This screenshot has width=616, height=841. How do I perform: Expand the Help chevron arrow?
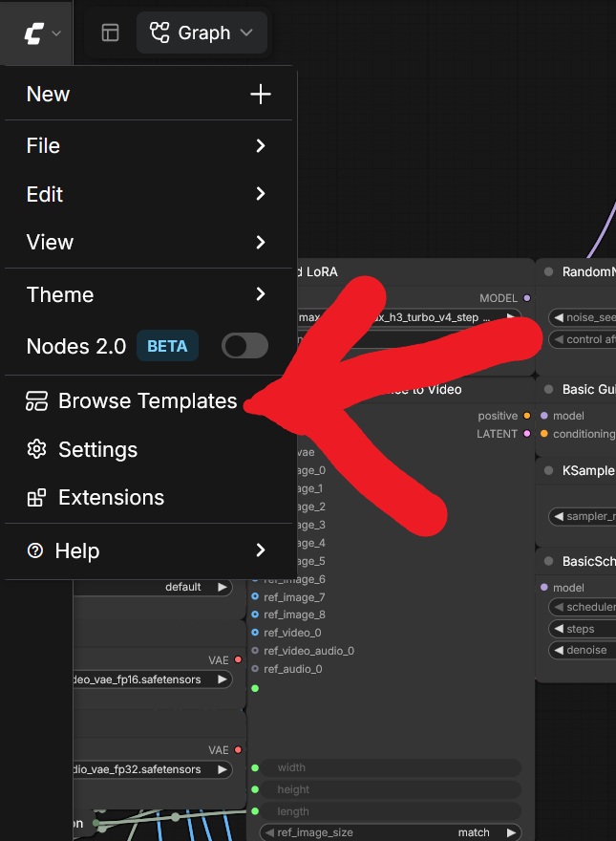pos(261,550)
